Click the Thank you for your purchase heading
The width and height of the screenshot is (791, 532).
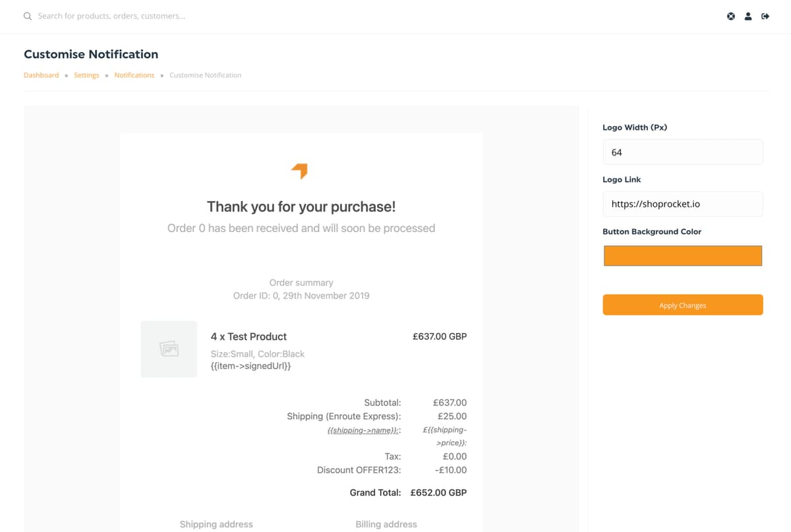[301, 206]
